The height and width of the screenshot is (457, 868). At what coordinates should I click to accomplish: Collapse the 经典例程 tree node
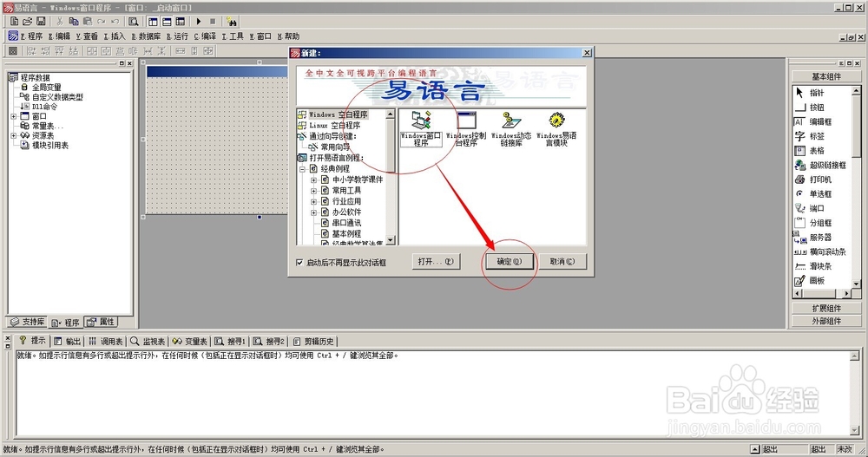(303, 169)
